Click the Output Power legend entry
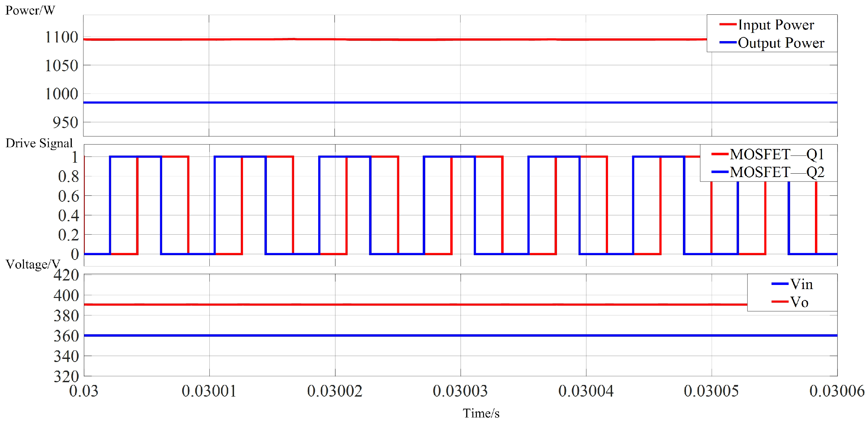This screenshot has width=868, height=424. point(781,43)
